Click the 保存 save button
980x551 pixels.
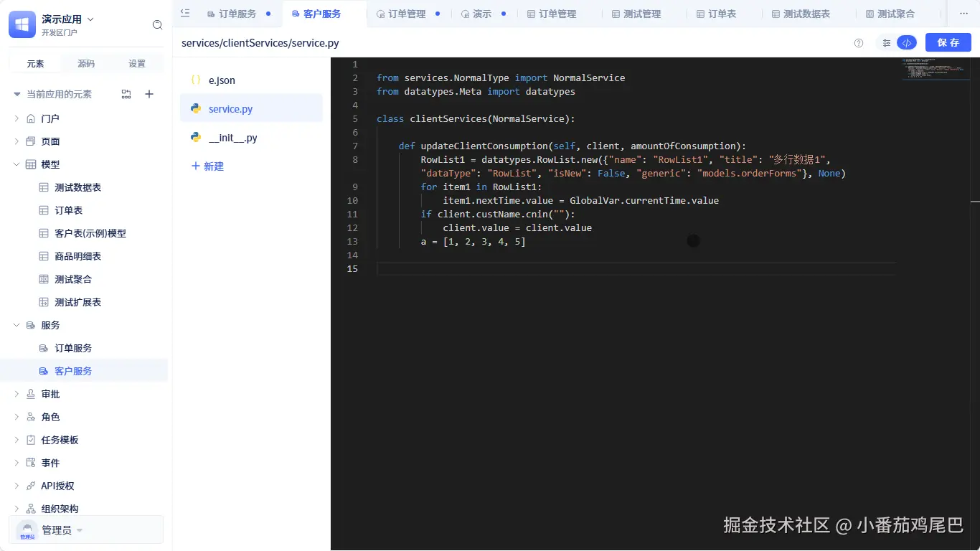(948, 43)
